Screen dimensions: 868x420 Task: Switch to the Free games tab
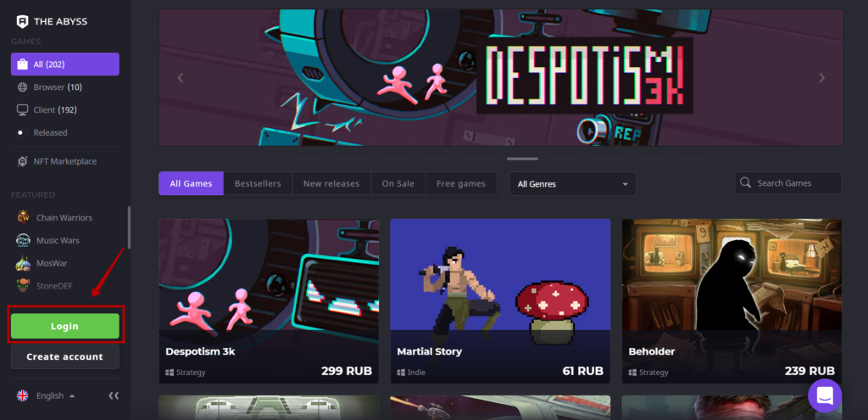point(460,183)
